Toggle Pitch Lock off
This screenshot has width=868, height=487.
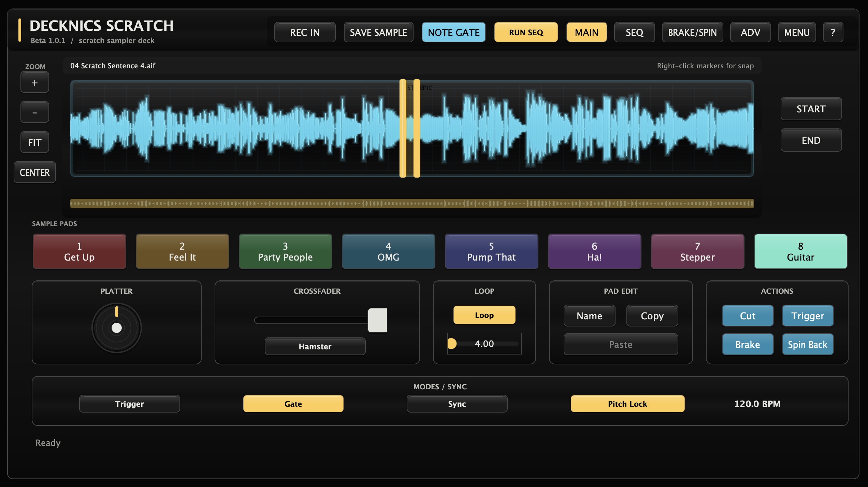pos(627,404)
